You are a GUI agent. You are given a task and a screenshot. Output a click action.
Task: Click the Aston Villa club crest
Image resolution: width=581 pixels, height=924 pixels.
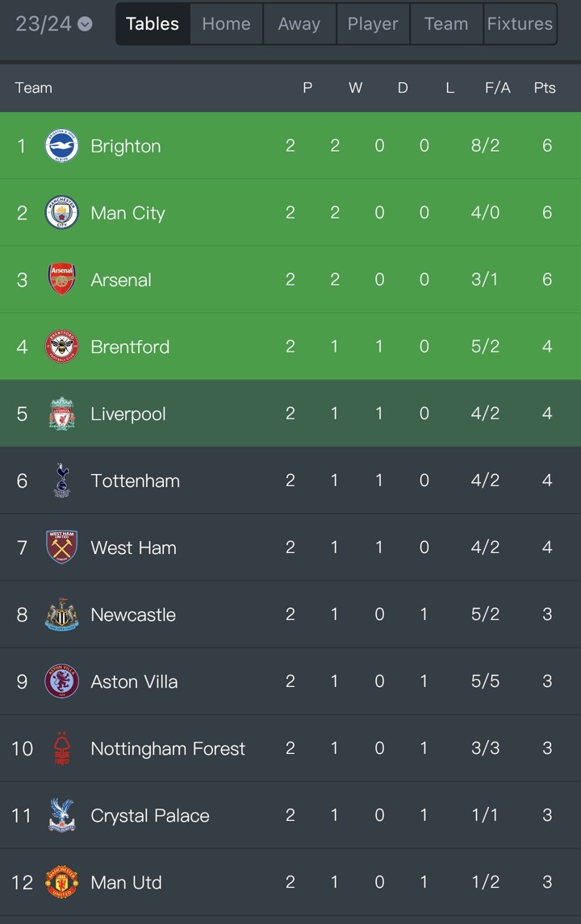(61, 681)
